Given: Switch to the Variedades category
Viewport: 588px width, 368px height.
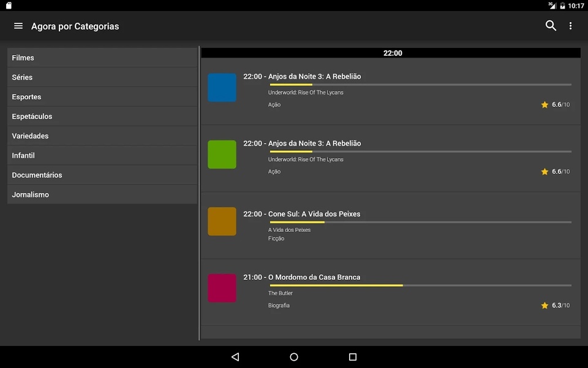Looking at the screenshot, I should pos(102,136).
